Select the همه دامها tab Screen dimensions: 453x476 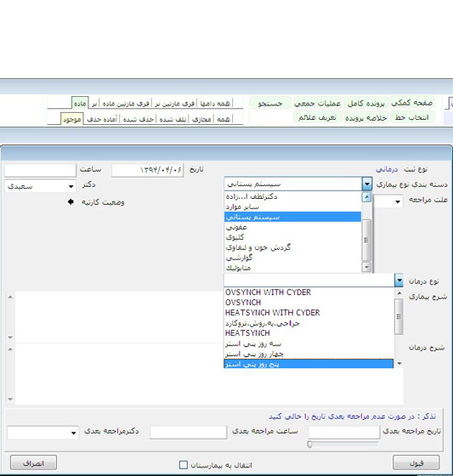coord(215,104)
